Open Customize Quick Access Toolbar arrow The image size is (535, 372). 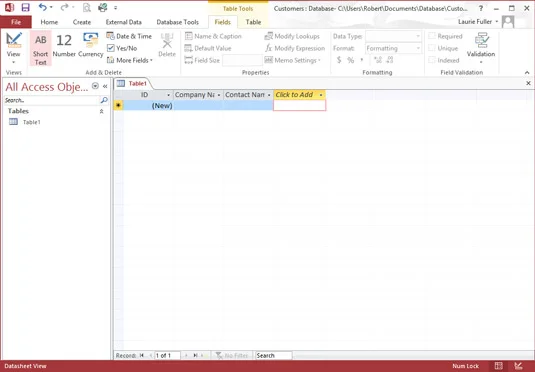(115, 8)
